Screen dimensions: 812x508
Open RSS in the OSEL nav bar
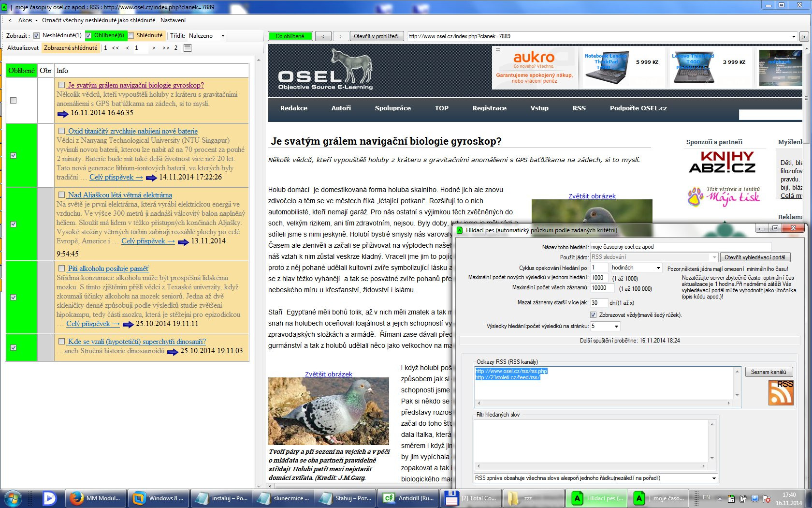[x=579, y=108]
